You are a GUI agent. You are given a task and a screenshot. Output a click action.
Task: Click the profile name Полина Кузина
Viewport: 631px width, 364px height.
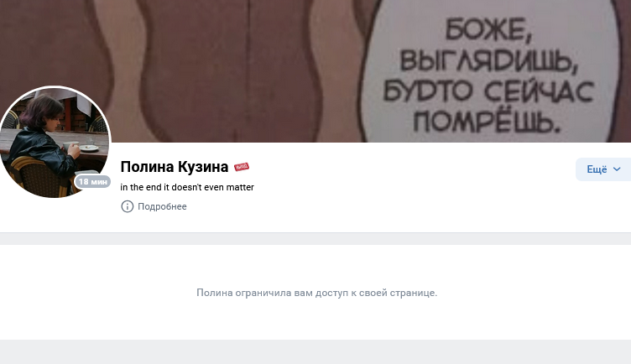175,167
